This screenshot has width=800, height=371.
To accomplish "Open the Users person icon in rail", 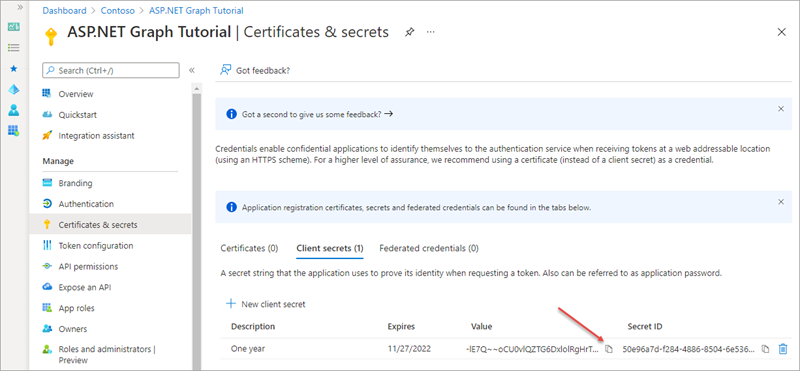I will click(14, 110).
